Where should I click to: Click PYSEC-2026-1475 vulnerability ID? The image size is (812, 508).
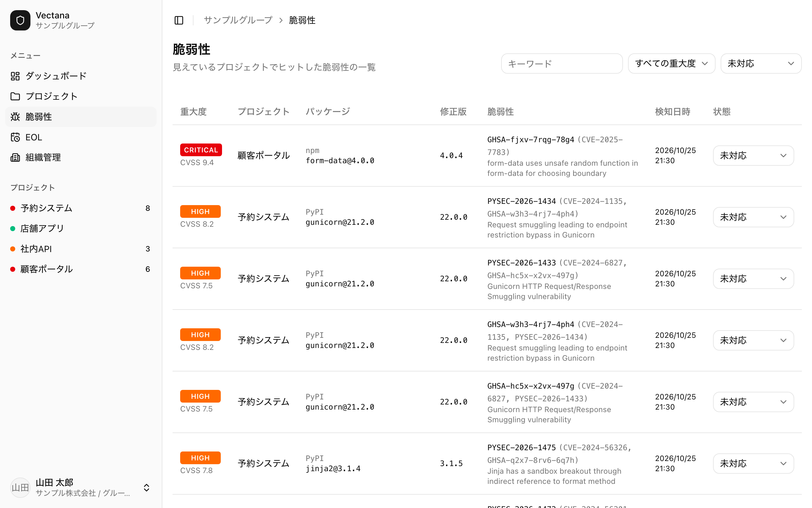pos(521,448)
